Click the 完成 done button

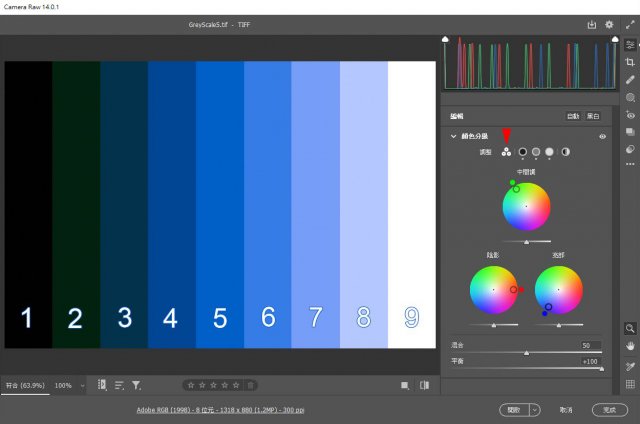609,410
